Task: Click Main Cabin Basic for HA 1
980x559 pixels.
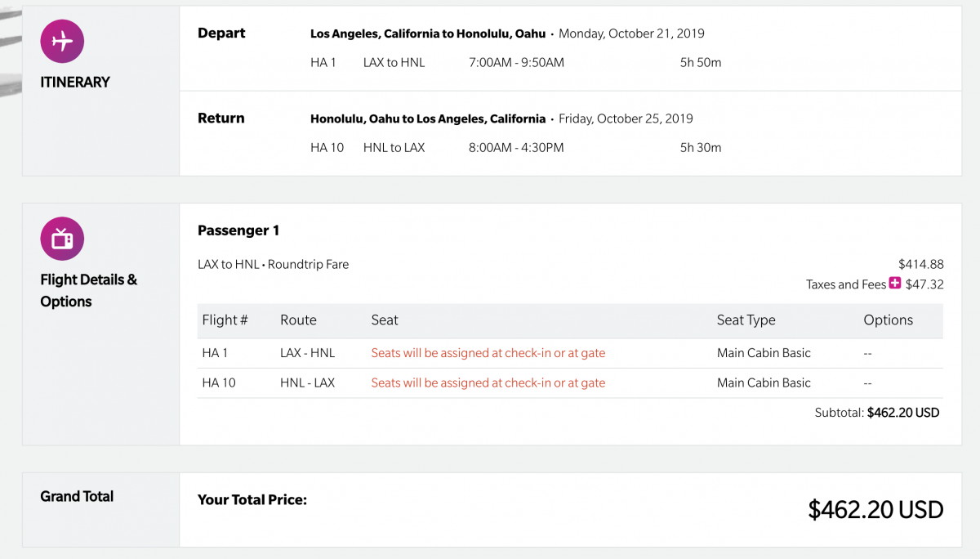Action: tap(764, 353)
